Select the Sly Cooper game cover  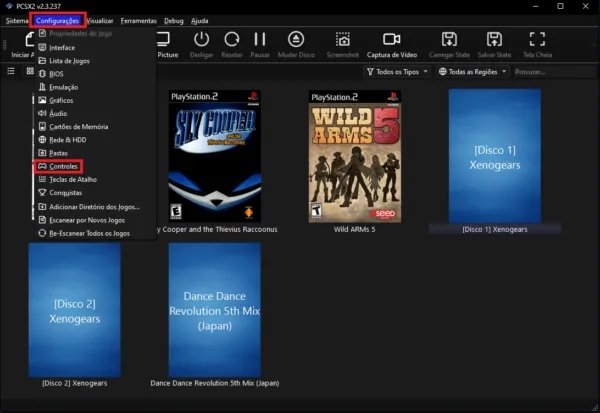coord(215,156)
